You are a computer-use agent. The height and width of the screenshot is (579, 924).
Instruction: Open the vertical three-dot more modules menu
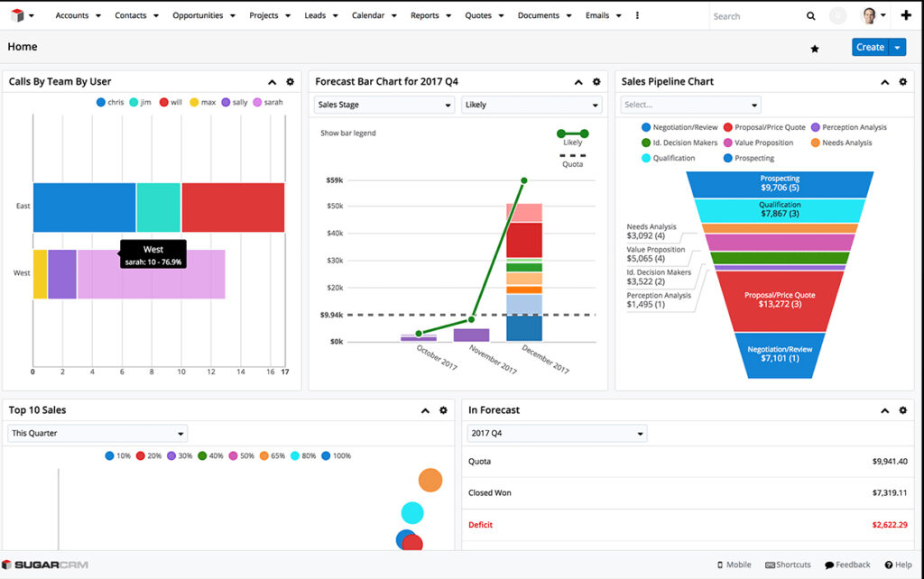coord(638,15)
